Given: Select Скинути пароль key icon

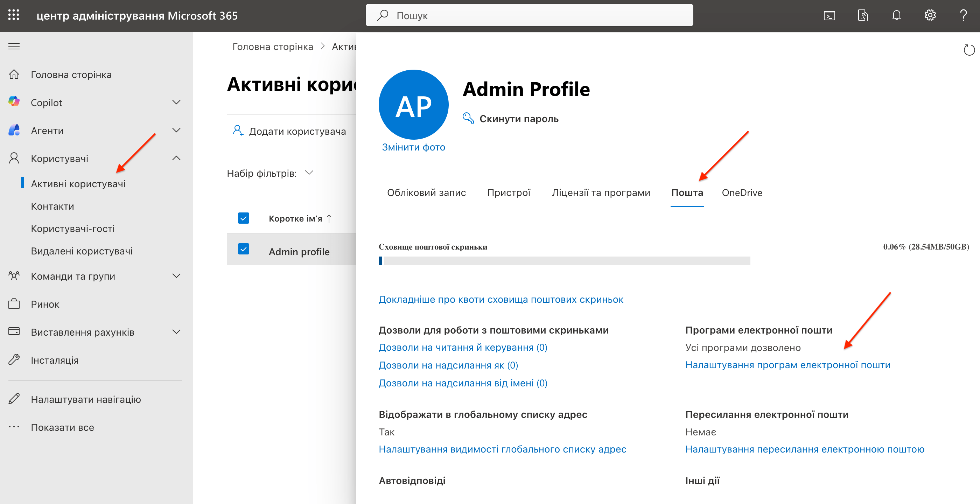Looking at the screenshot, I should tap(468, 118).
